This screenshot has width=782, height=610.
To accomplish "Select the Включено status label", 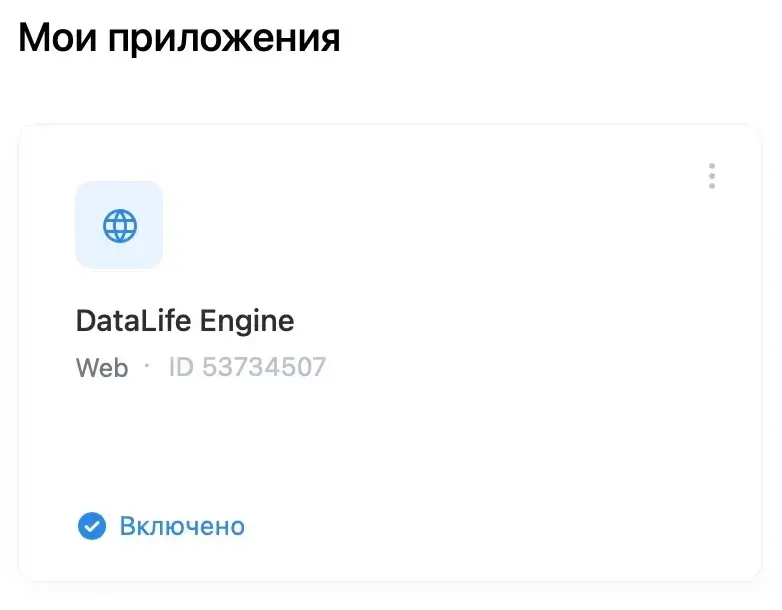I will (182, 526).
